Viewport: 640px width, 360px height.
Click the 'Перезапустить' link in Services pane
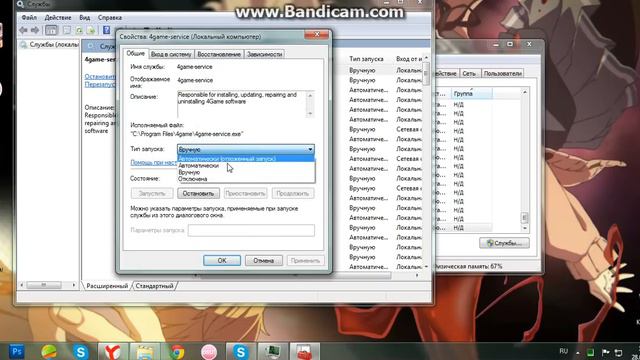pyautogui.click(x=100, y=84)
